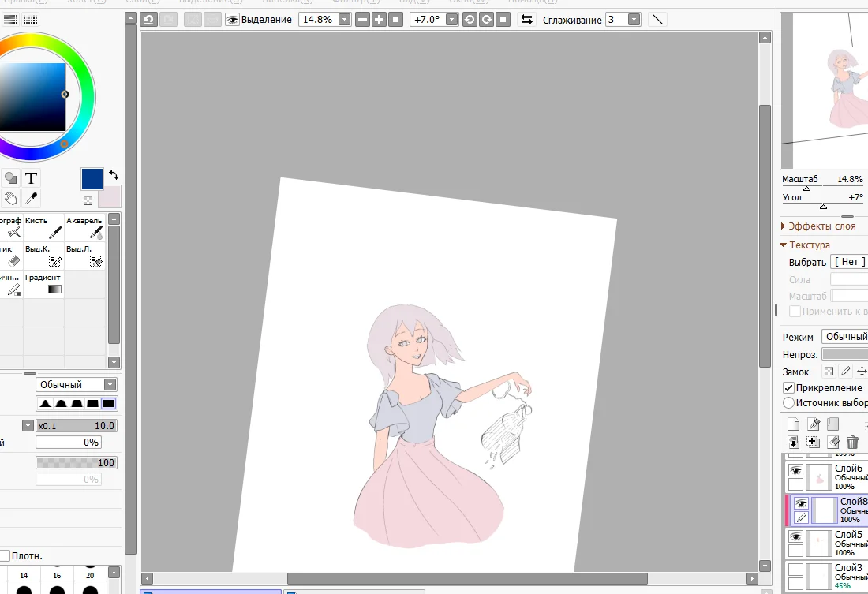Select the Кисть (Brush) tool
The image size is (868, 594).
point(44,228)
